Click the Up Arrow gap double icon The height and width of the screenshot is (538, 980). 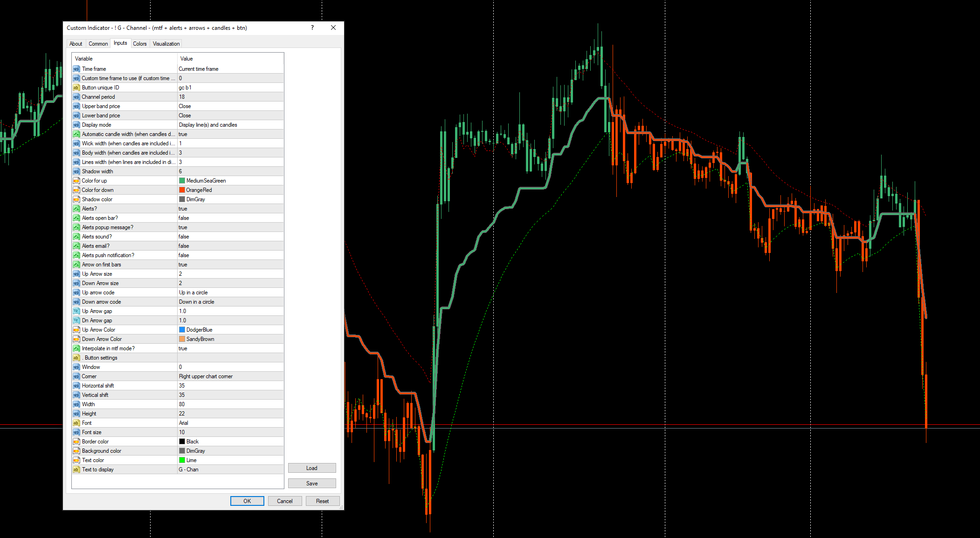pos(76,311)
